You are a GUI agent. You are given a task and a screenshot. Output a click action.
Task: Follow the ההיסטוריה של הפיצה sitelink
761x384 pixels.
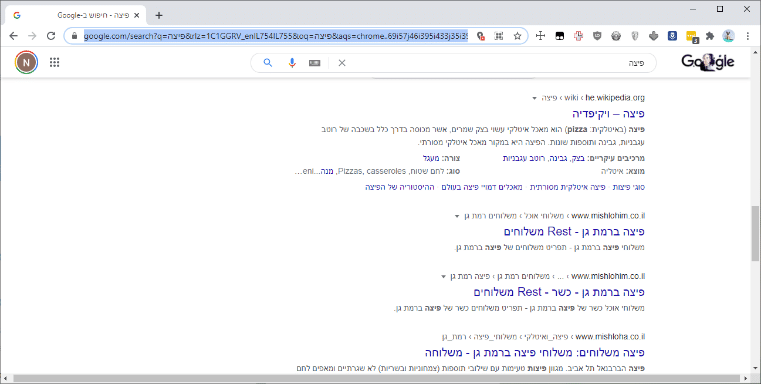(x=399, y=187)
